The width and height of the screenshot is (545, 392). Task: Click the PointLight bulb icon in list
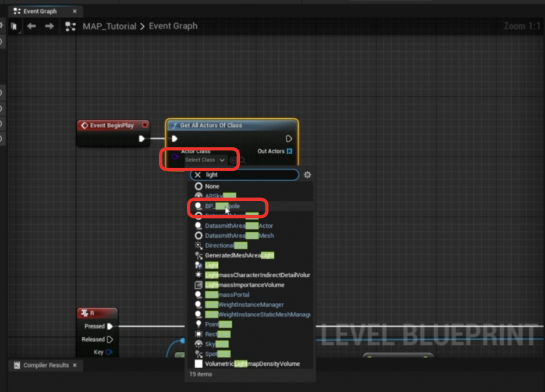tap(199, 324)
